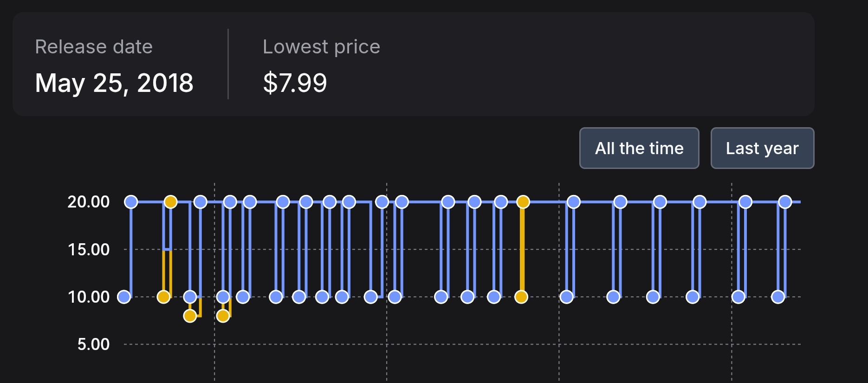Click the 20.00 axis label
The width and height of the screenshot is (868, 383).
click(x=89, y=201)
